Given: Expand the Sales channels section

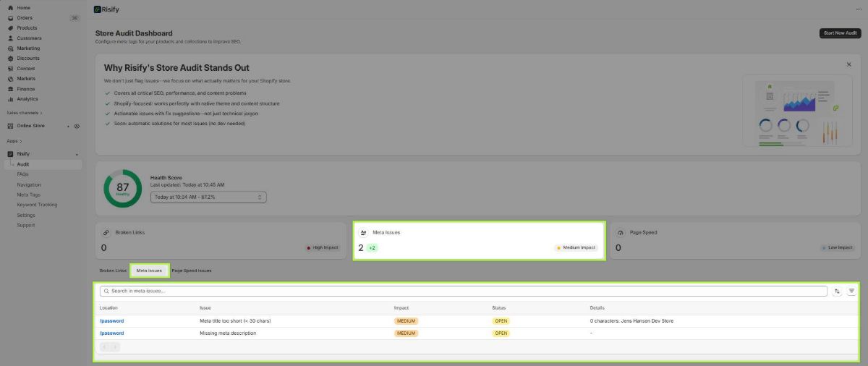Looking at the screenshot, I should [25, 113].
